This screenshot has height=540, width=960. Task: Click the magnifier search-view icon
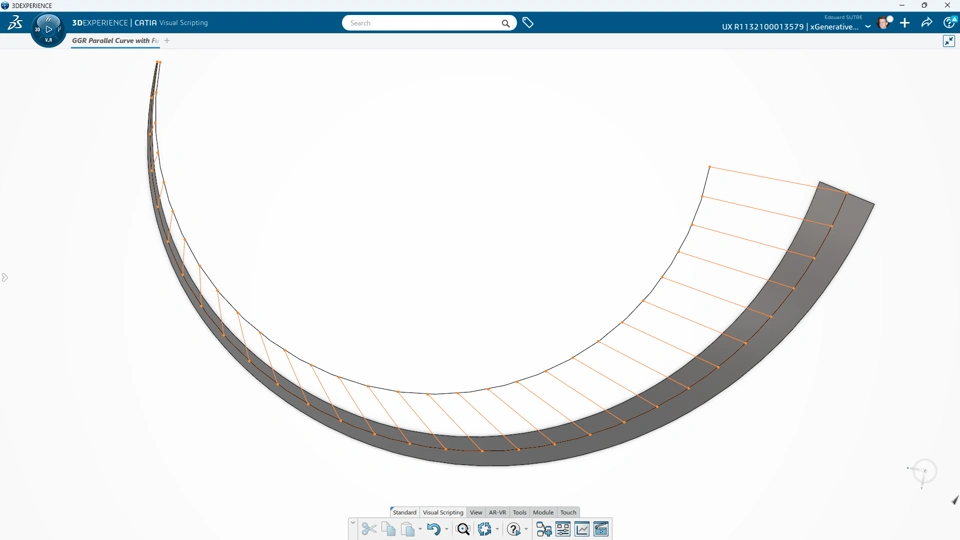tap(463, 529)
